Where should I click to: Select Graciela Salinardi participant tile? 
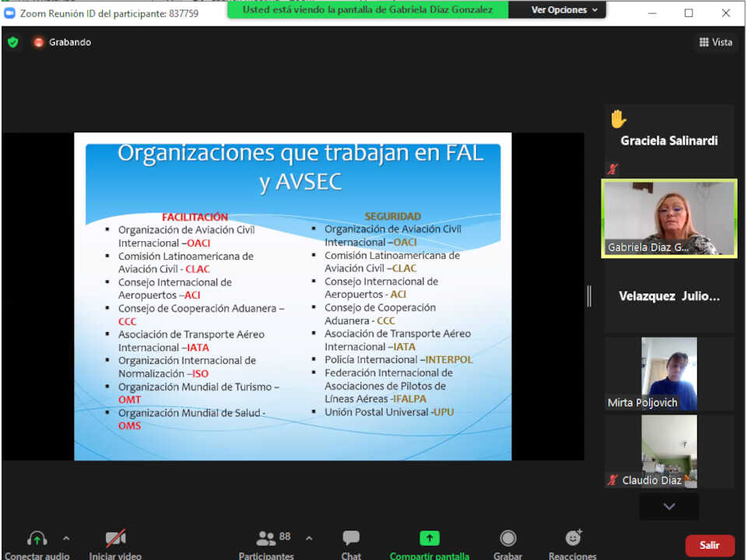coord(669,141)
